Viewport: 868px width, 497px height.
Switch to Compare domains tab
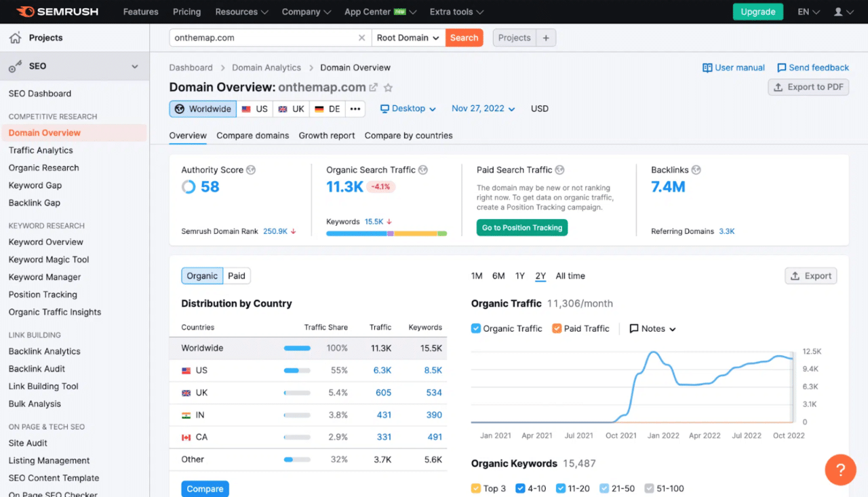tap(253, 136)
